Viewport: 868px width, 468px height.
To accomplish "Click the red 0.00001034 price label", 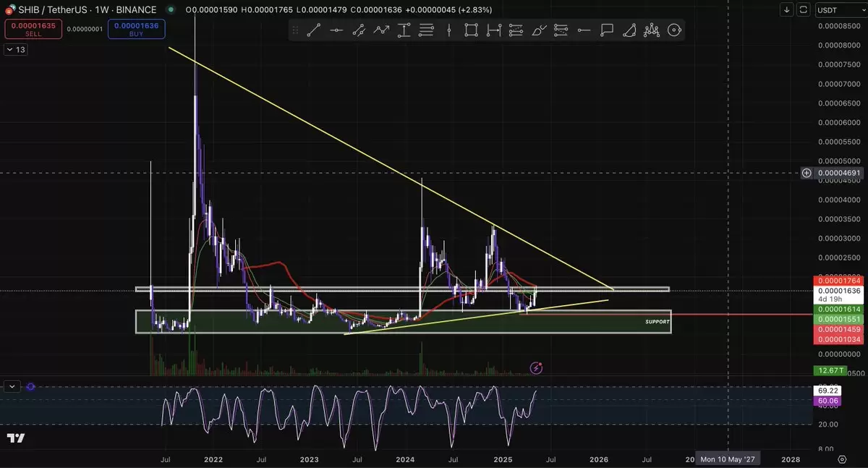I will [x=841, y=339].
